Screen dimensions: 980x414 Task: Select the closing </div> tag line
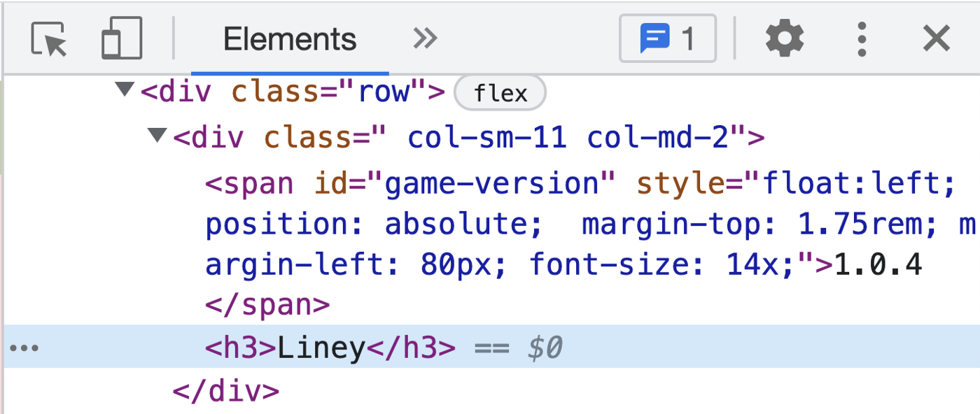[x=226, y=391]
